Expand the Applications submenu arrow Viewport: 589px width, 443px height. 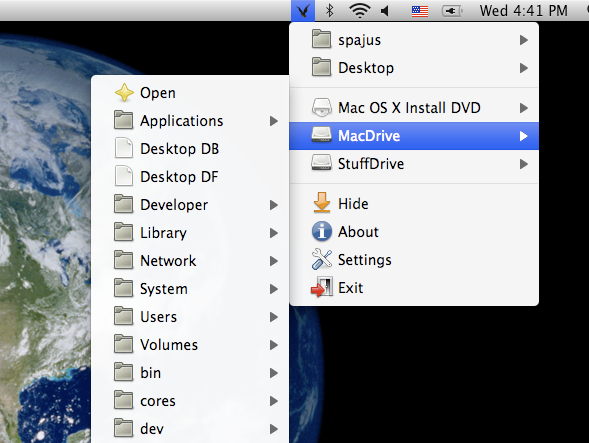pyautogui.click(x=274, y=121)
